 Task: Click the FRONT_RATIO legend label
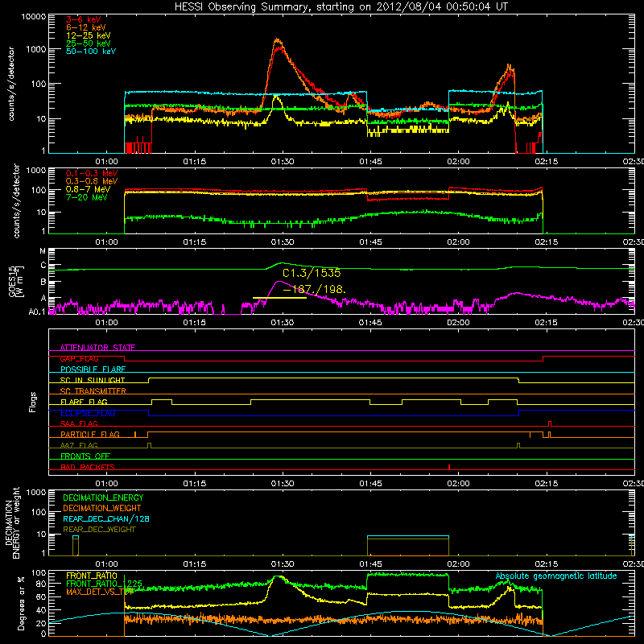92,576
